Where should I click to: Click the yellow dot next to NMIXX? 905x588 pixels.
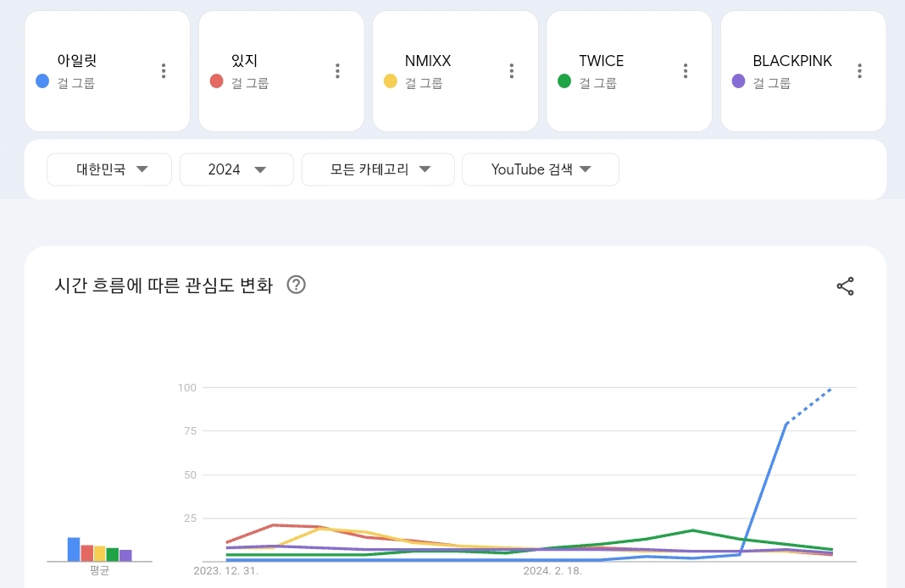[390, 81]
